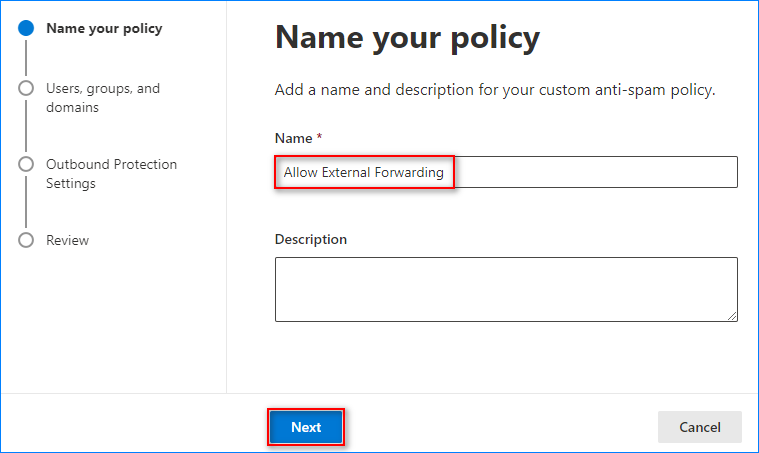Click the Name field label
Screen dimensions: 759x453
[x=293, y=138]
